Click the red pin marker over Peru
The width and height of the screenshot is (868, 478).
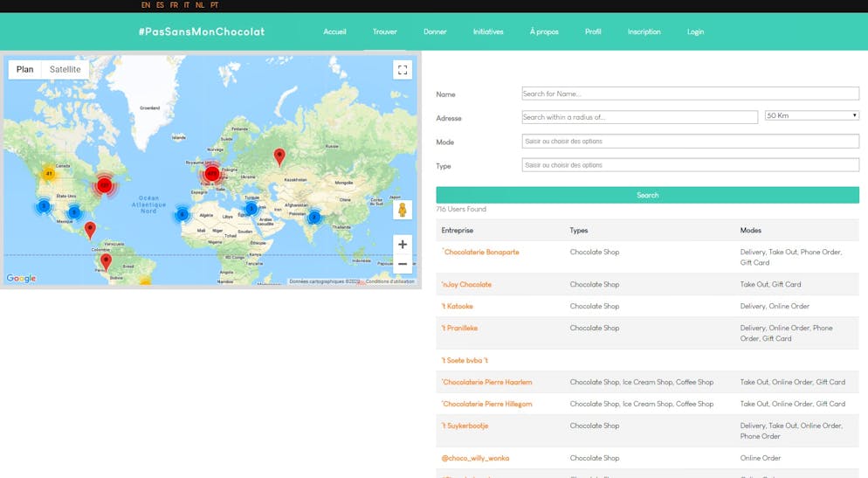(106, 262)
